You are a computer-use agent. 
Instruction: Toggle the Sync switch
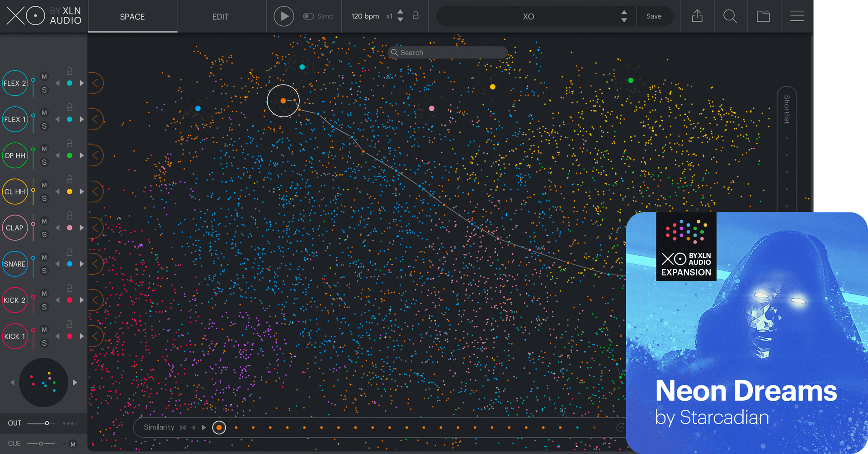click(308, 16)
